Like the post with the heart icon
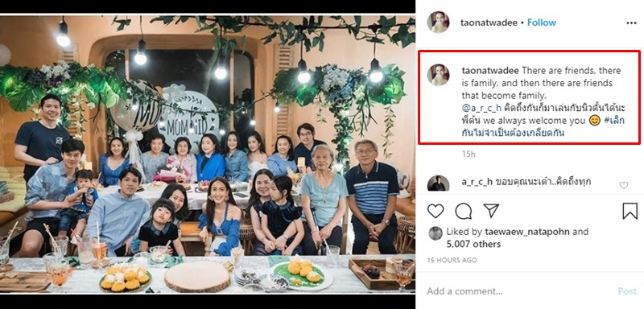Image resolution: width=644 pixels, height=309 pixels. coord(436,211)
